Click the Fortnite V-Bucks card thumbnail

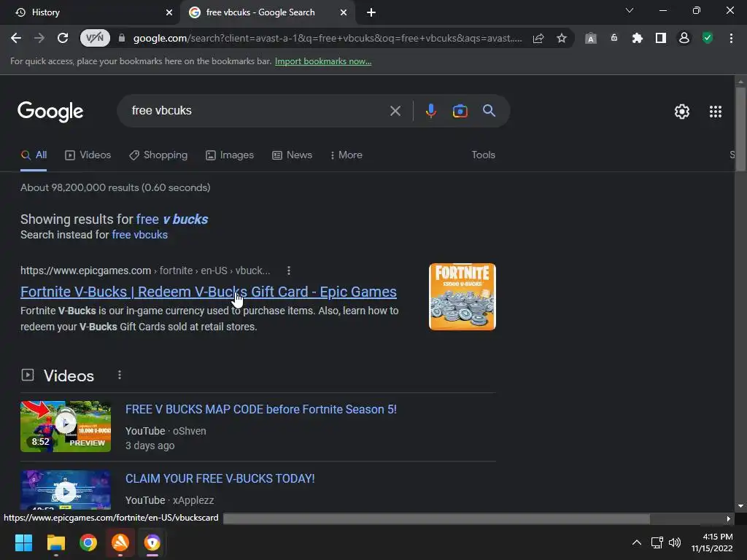(462, 297)
